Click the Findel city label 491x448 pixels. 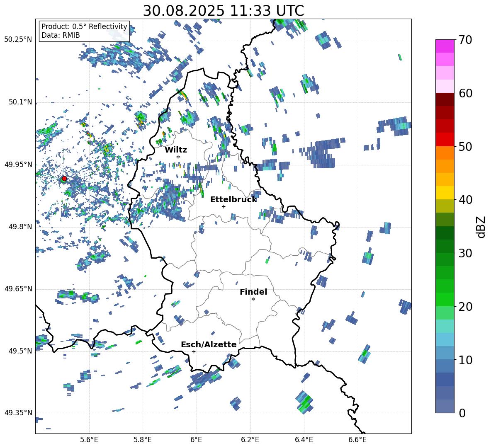click(253, 292)
